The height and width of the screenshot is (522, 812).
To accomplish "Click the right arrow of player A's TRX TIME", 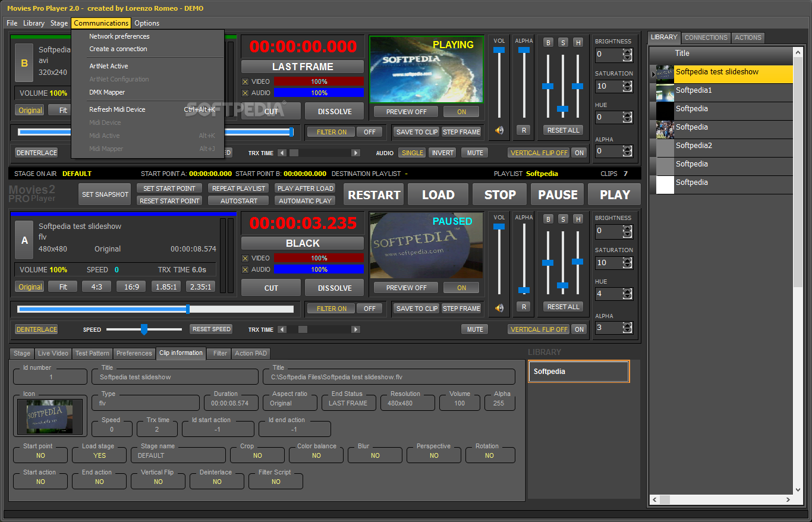I will [x=355, y=329].
